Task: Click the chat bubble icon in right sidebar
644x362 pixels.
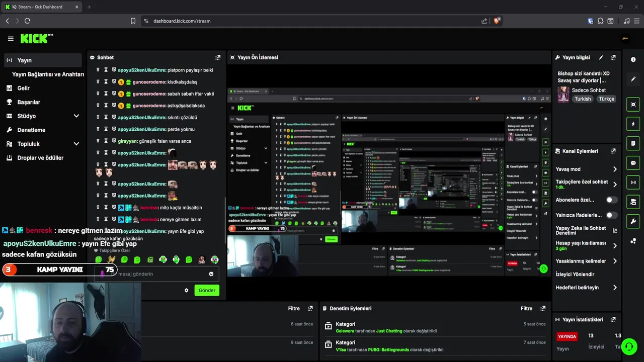Action: (633, 163)
